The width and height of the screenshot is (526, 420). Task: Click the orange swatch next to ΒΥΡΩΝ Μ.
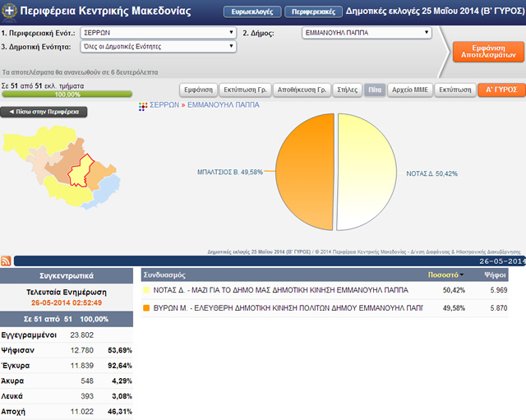[146, 307]
